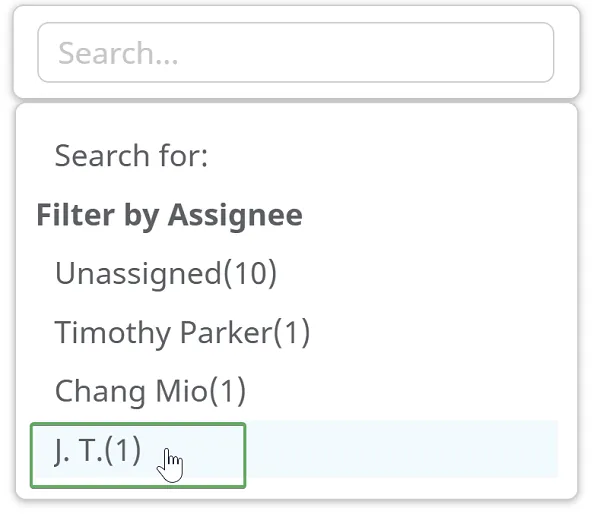The image size is (600, 517).
Task: Click the highlighted J. T. row
Action: coord(294,449)
